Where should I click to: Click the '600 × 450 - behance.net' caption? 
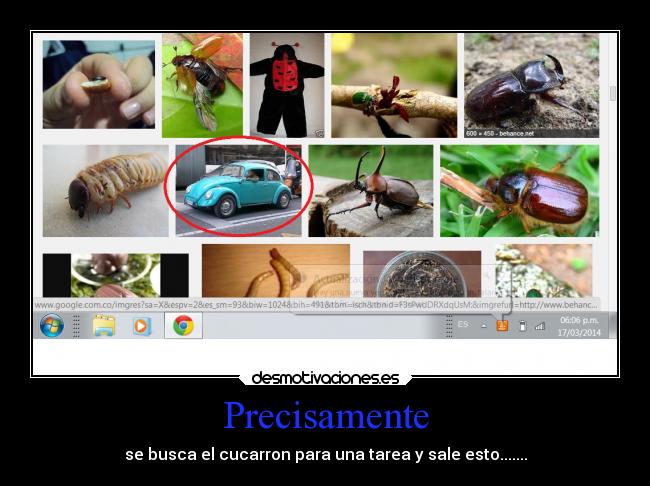pyautogui.click(x=500, y=134)
